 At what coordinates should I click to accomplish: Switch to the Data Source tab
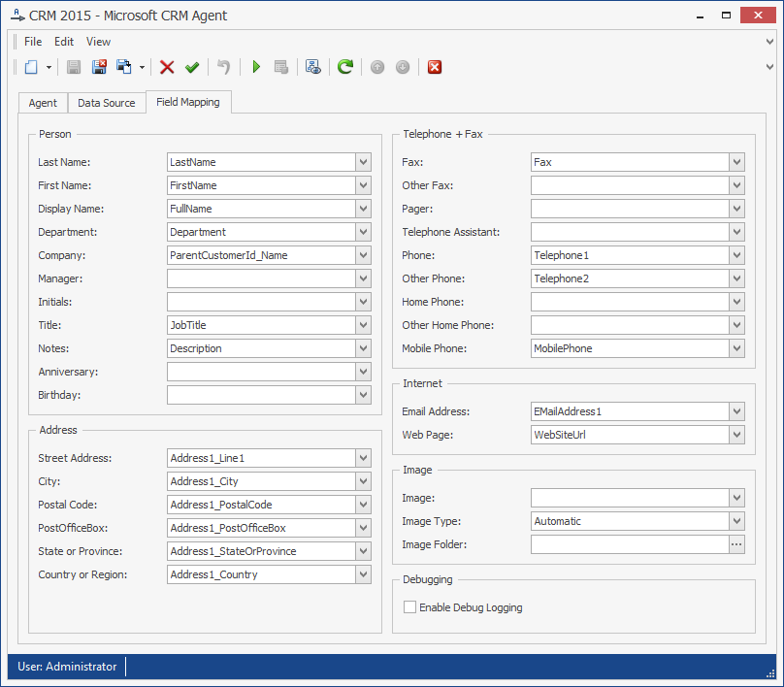(107, 103)
